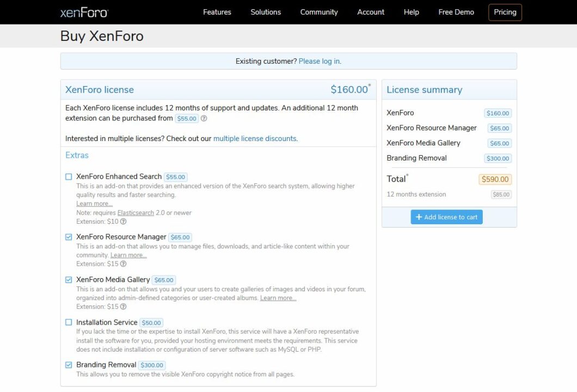Click Add license to cart
This screenshot has height=392, width=577.
(x=447, y=217)
